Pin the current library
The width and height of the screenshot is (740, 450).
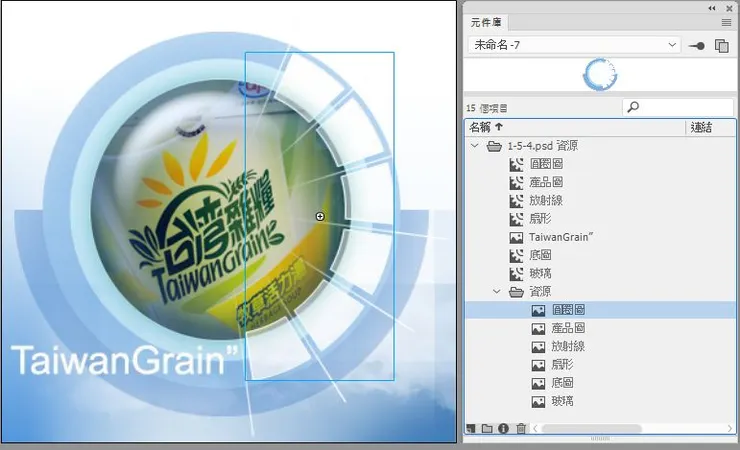click(697, 46)
